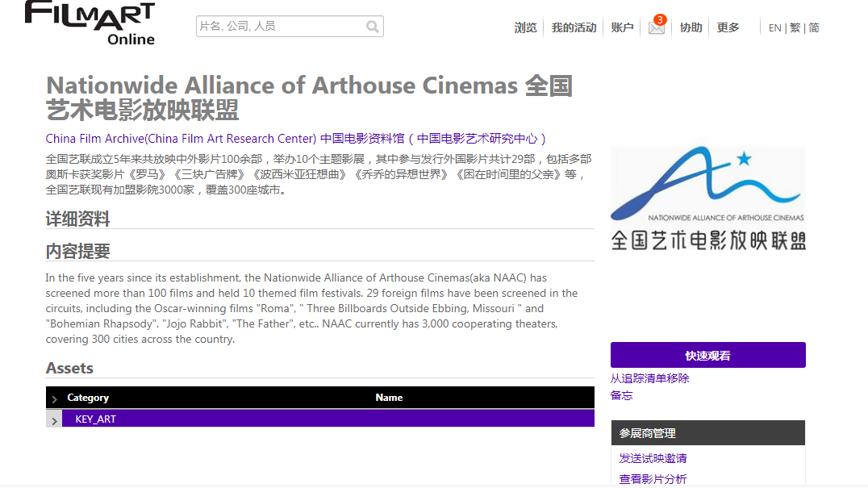Switch language to 简 simplified Chinese
This screenshot has width=868, height=488.
coord(814,28)
